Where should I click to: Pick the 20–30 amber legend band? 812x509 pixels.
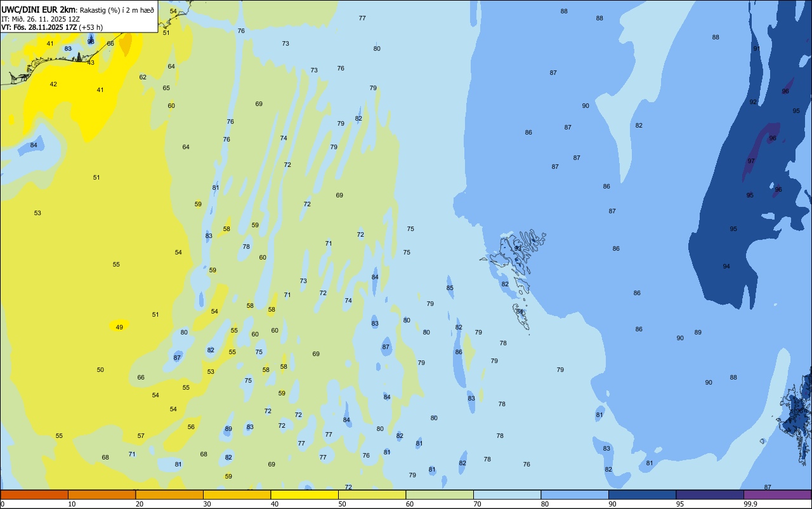[169, 494]
